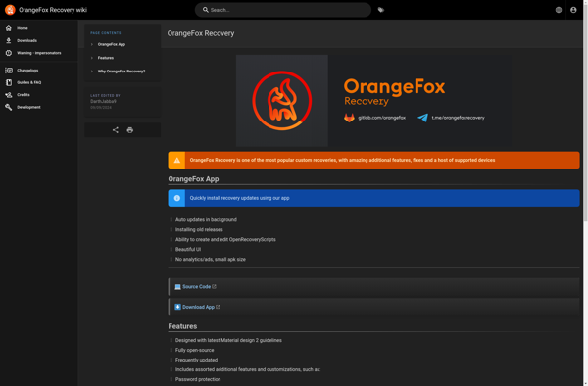Click t.me/orangefoxrecovery text in banner
The width and height of the screenshot is (588, 386).
458,118
